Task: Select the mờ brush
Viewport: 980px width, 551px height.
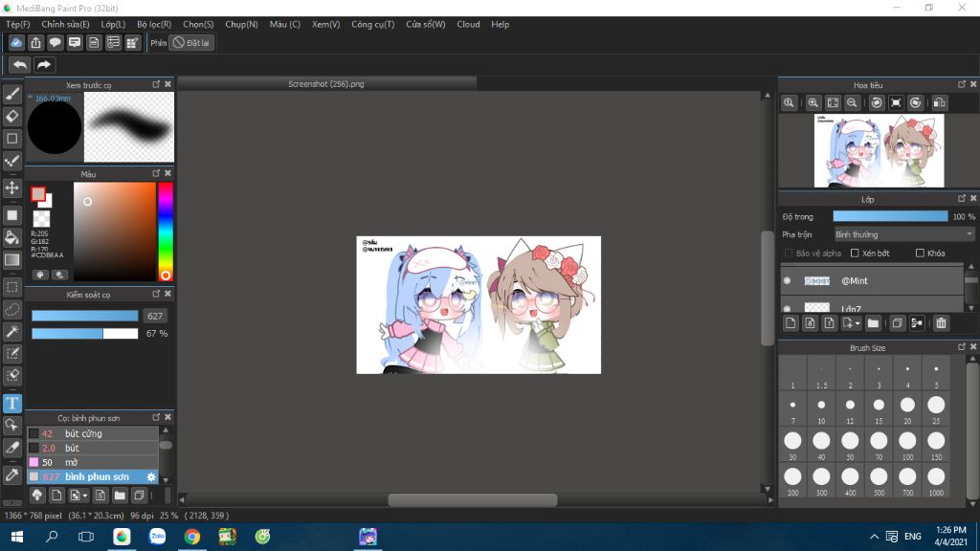Action: (x=93, y=462)
